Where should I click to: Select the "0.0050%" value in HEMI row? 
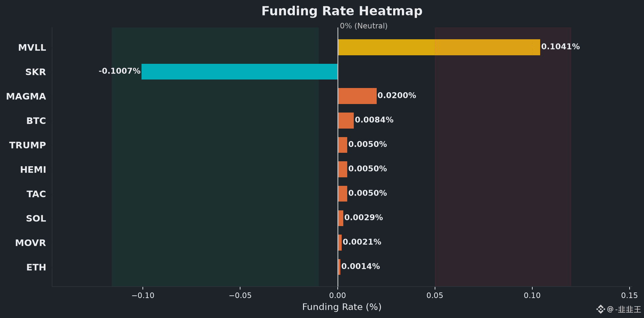click(x=368, y=169)
